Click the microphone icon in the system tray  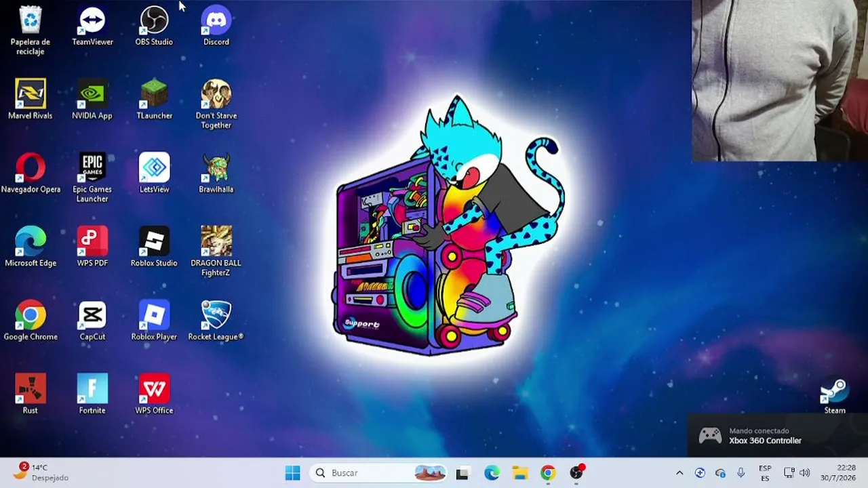pos(741,473)
